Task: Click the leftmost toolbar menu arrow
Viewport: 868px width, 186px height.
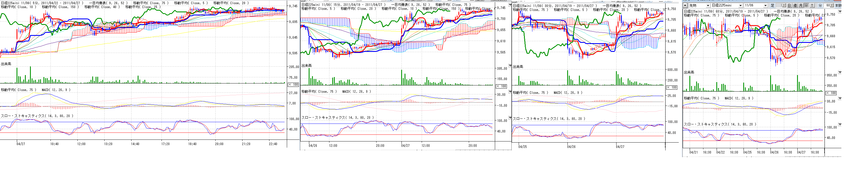Action: pos(685,6)
